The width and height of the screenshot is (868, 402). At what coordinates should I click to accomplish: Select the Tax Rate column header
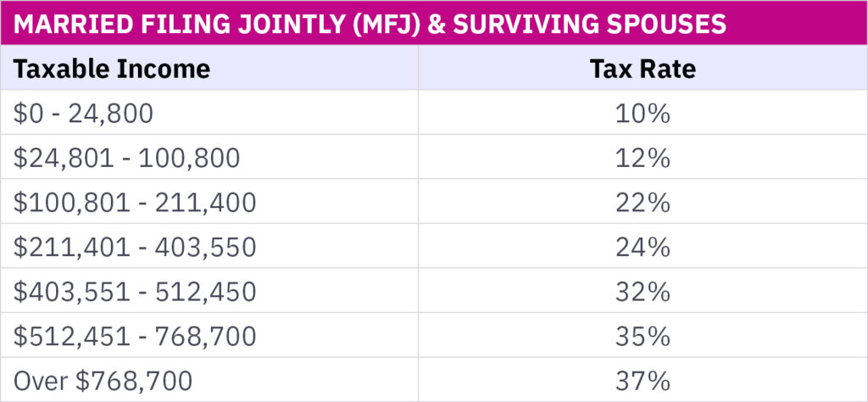click(x=643, y=69)
